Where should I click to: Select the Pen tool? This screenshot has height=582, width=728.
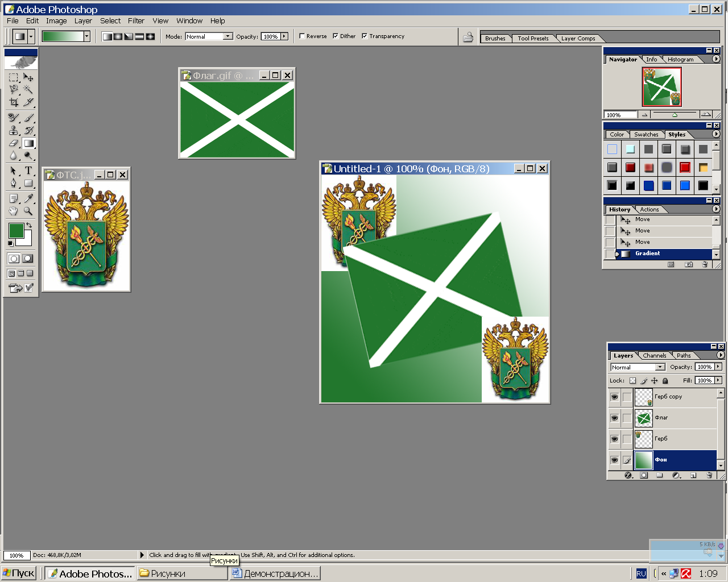[x=14, y=183]
